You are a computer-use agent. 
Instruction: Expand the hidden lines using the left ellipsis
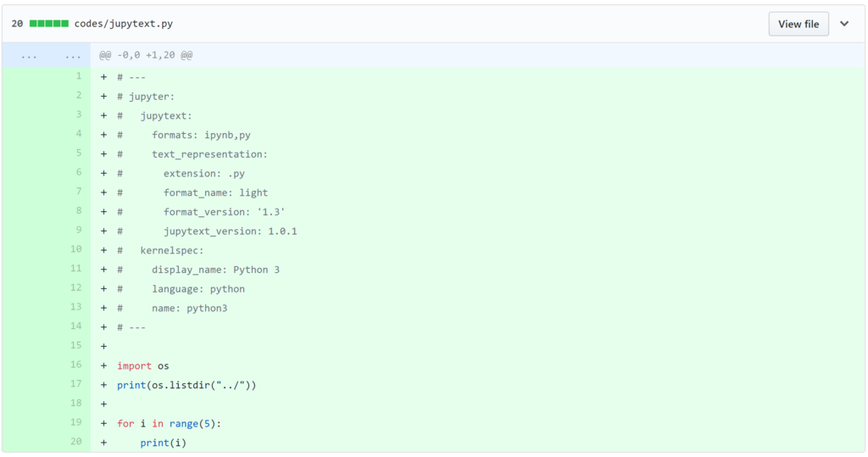pyautogui.click(x=29, y=55)
